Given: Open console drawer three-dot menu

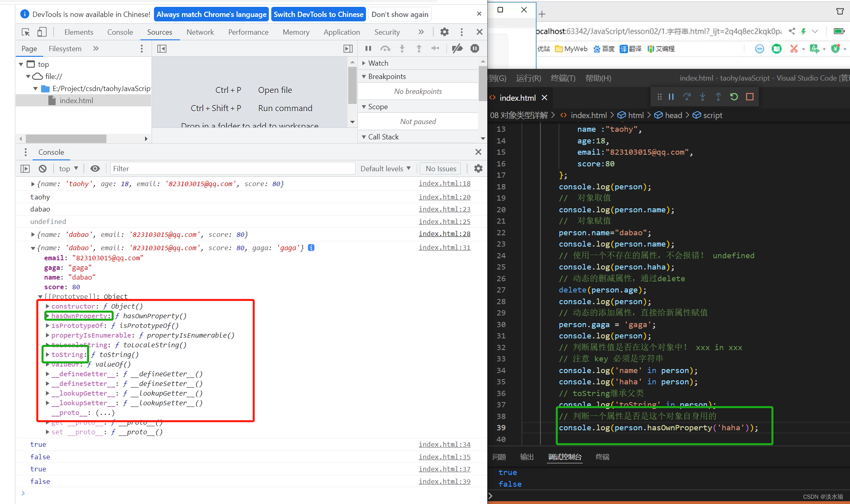Looking at the screenshot, I should 25,152.
